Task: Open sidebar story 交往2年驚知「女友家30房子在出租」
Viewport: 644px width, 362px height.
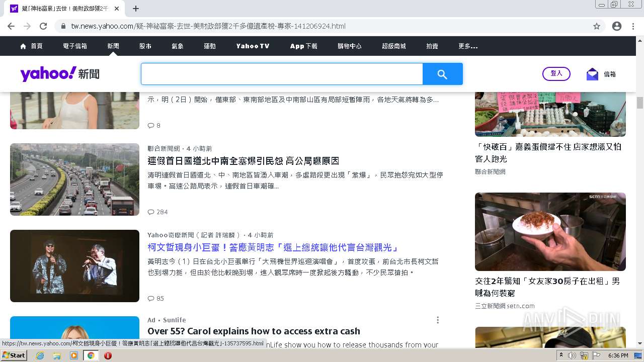Action: 547,287
